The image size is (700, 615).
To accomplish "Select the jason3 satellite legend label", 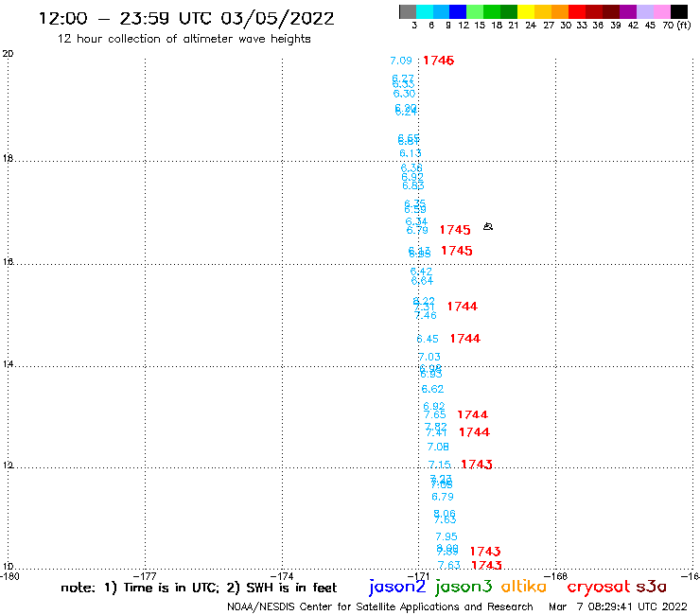I will point(464,587).
